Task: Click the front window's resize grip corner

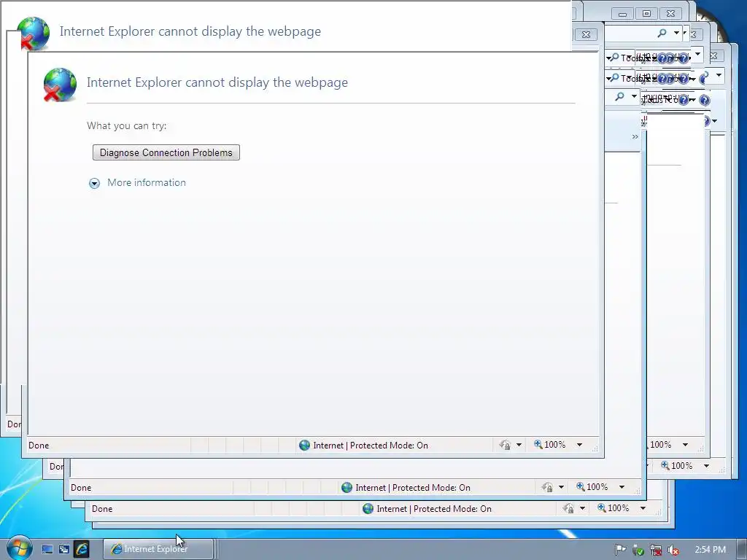Action: point(595,448)
